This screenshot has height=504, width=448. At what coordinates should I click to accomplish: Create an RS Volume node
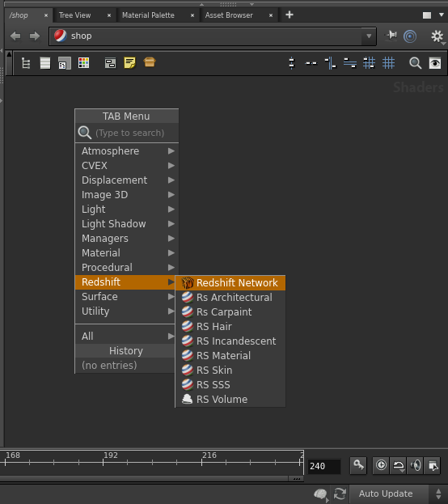click(x=230, y=400)
